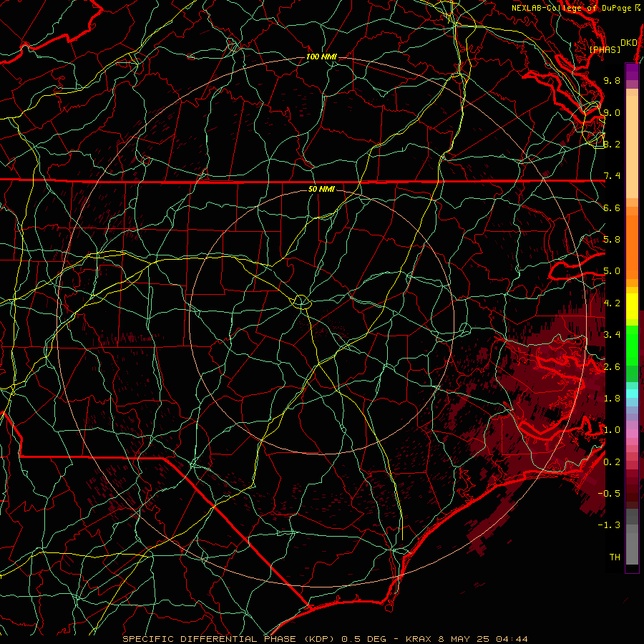Click the 1.0 value on the color scale
The image size is (644, 644).
[612, 430]
